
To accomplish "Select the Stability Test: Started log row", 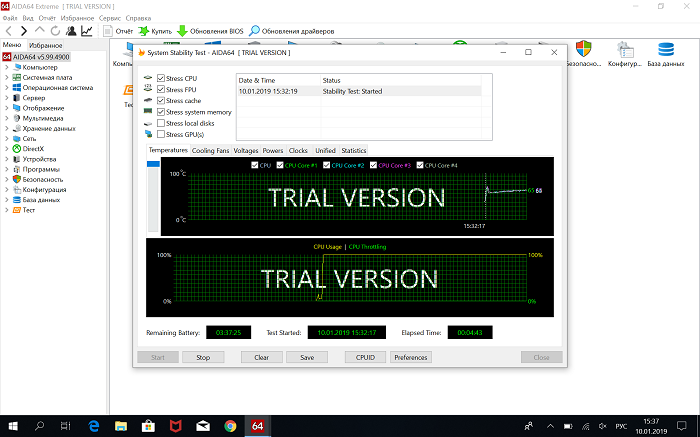I will [359, 91].
